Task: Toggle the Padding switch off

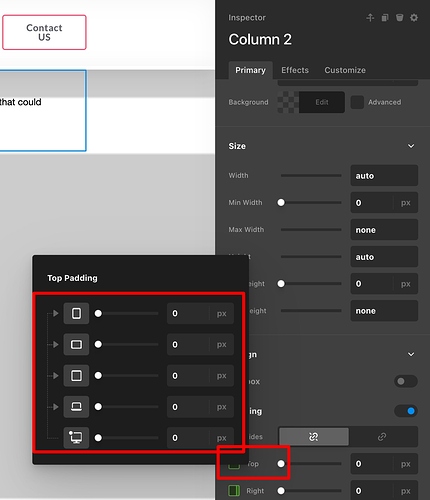Action: tap(406, 411)
